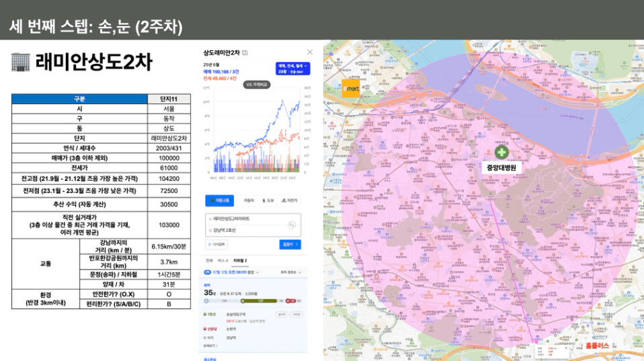The height and width of the screenshot is (361, 644).
Task: Select the 전체 routes tab
Action: pyautogui.click(x=210, y=261)
